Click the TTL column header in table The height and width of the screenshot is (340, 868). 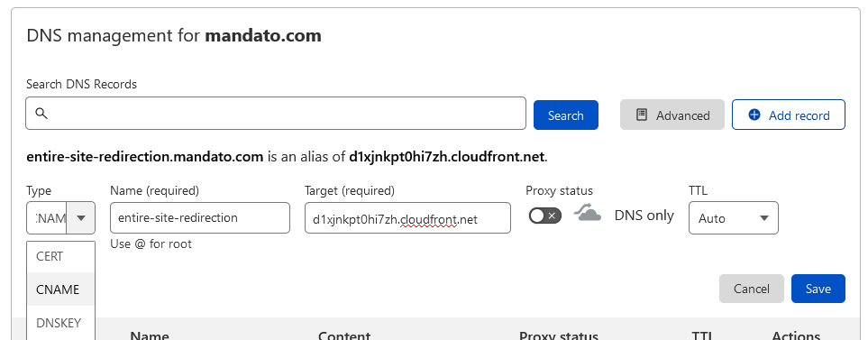coord(702,335)
